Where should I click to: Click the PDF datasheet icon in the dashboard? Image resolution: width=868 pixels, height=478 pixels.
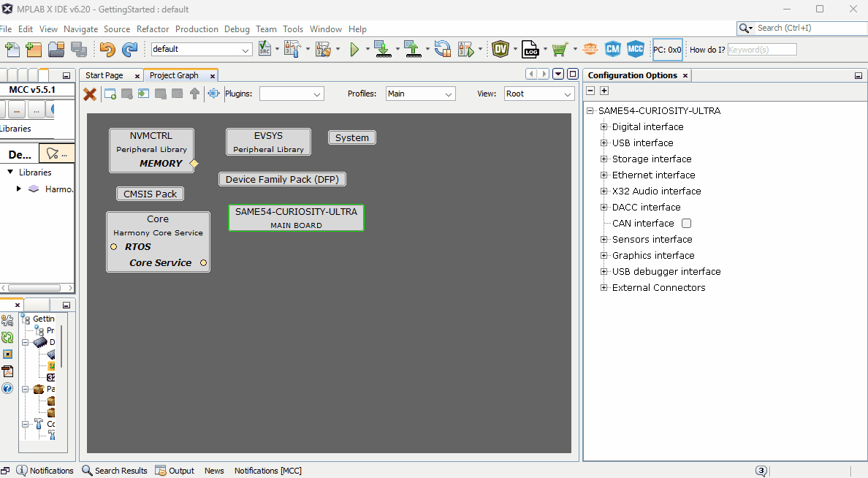pyautogui.click(x=7, y=371)
